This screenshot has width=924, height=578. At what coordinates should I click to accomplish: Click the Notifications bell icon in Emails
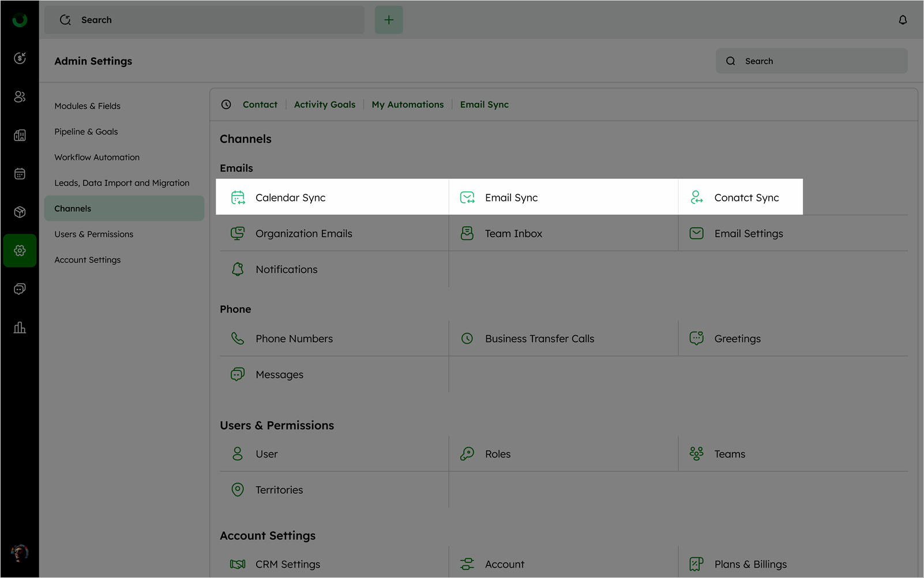click(238, 269)
